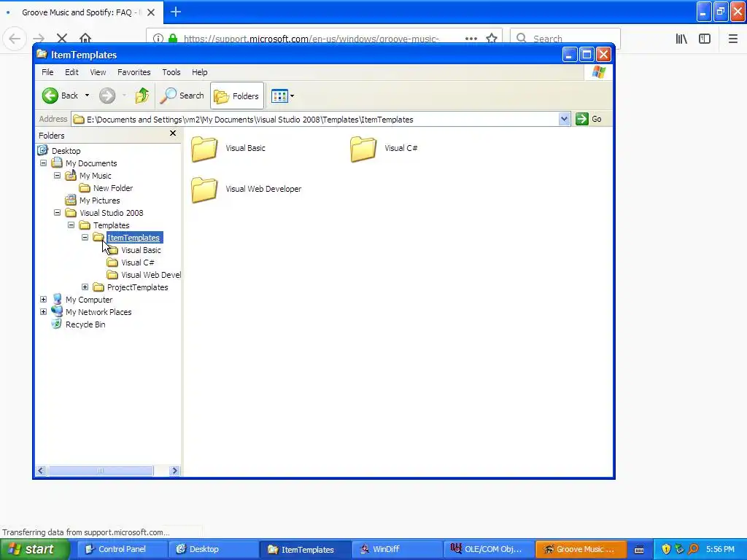
Task: Click Firefox Home icon
Action: pyautogui.click(x=85, y=38)
